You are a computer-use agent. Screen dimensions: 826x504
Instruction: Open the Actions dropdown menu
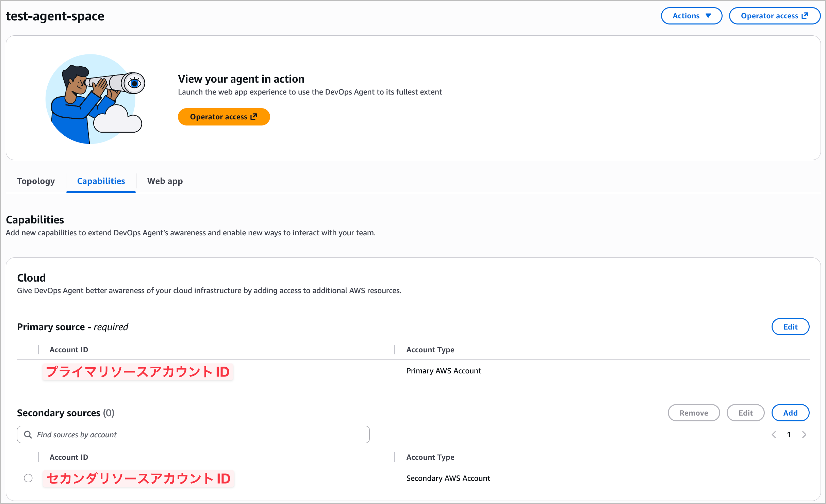[691, 16]
